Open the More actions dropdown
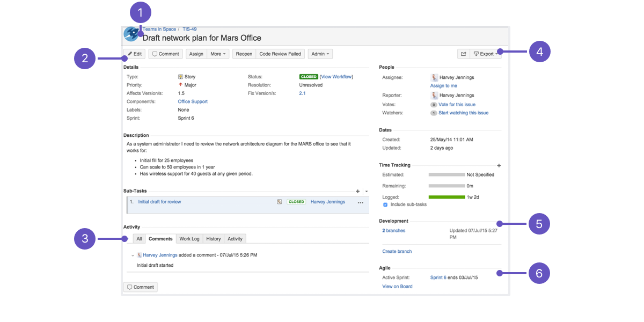The height and width of the screenshot is (322, 644). 218,54
